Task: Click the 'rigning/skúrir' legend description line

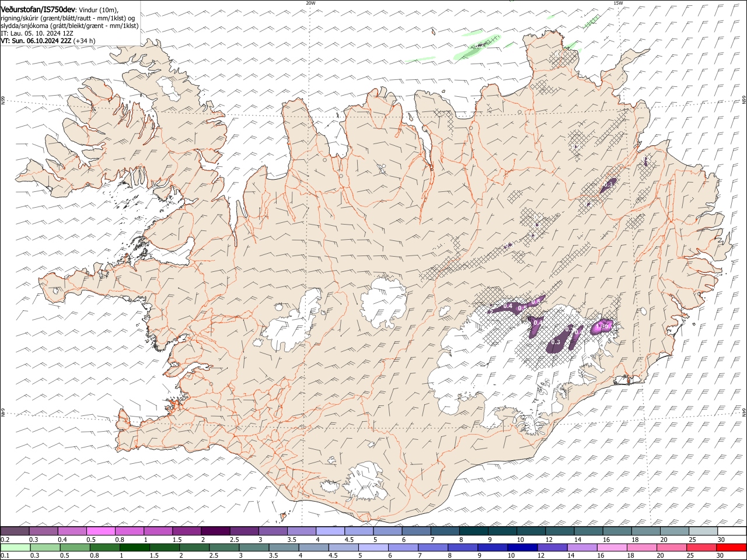Action: coord(68,18)
